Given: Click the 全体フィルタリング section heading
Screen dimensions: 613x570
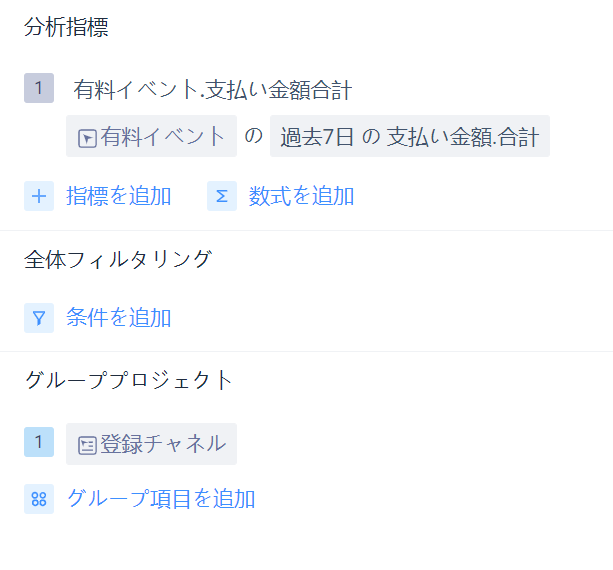Looking at the screenshot, I should click(118, 259).
